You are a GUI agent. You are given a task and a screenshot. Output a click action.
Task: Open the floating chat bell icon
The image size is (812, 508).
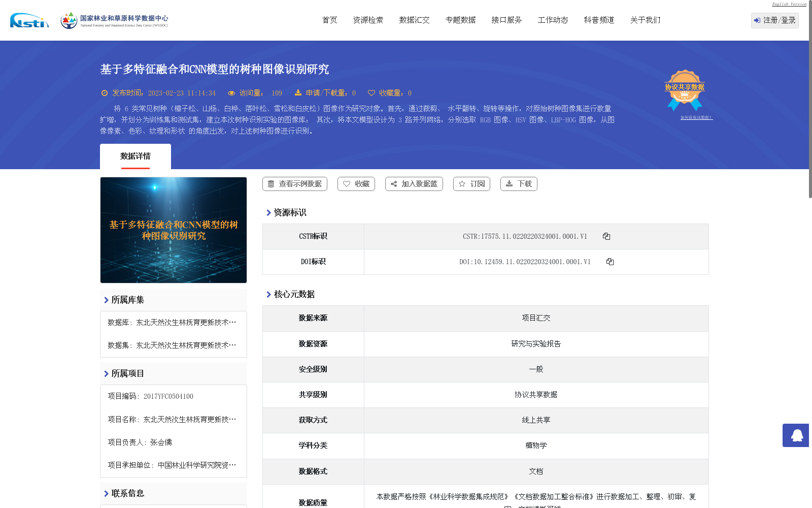click(x=796, y=435)
